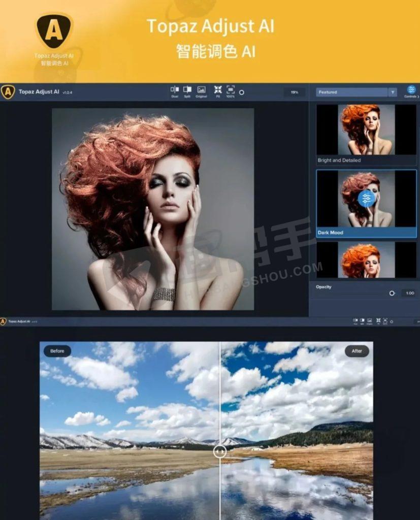Image resolution: width=420 pixels, height=520 pixels.
Task: Select Split view in the portrait window toolbar
Action: [x=187, y=91]
